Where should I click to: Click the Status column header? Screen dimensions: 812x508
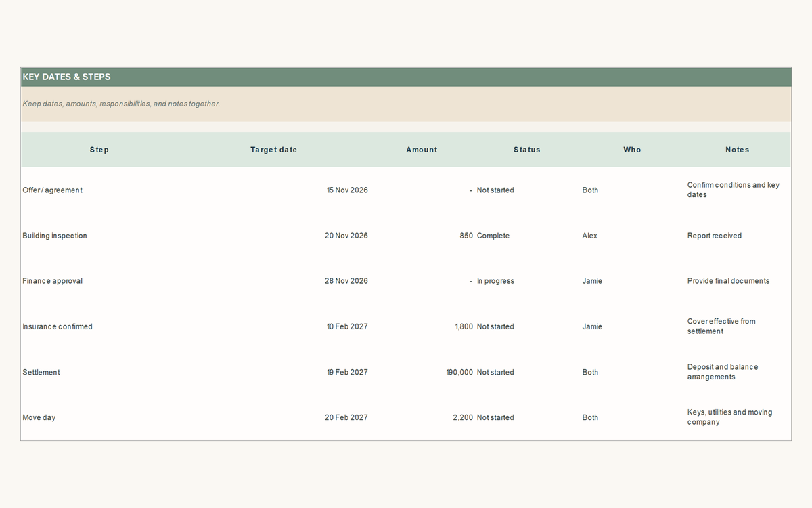pos(527,150)
